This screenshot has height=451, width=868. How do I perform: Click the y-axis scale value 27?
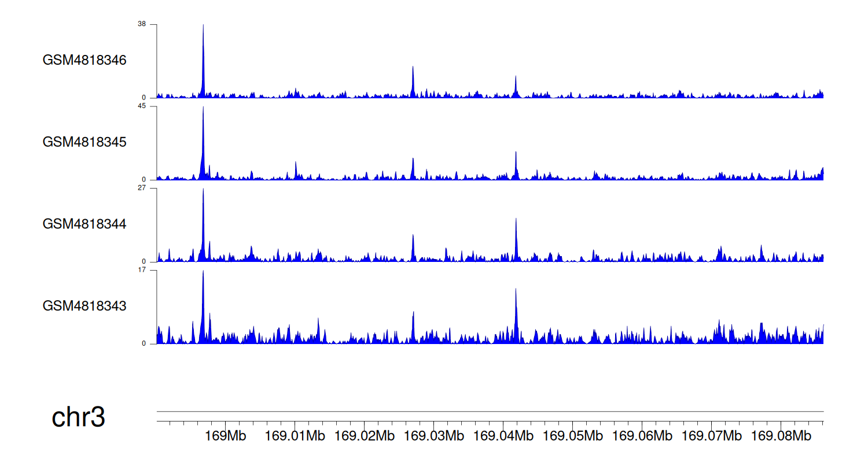pos(142,188)
